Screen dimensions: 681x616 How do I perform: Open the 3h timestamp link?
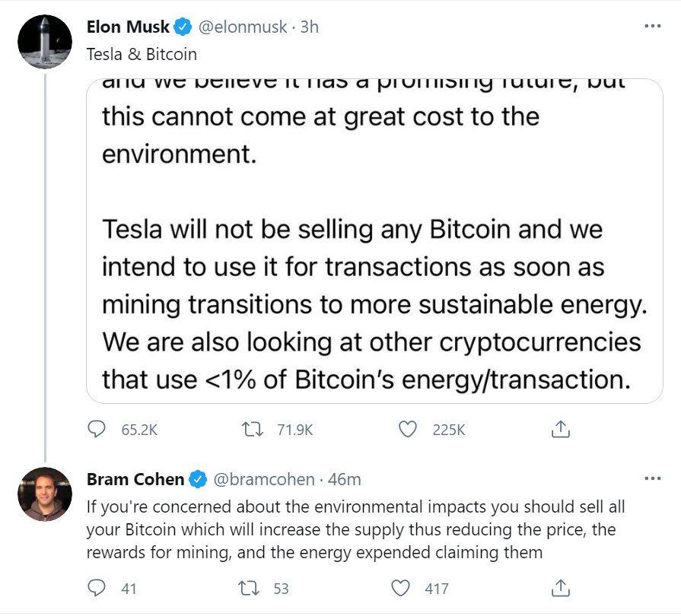click(x=310, y=27)
